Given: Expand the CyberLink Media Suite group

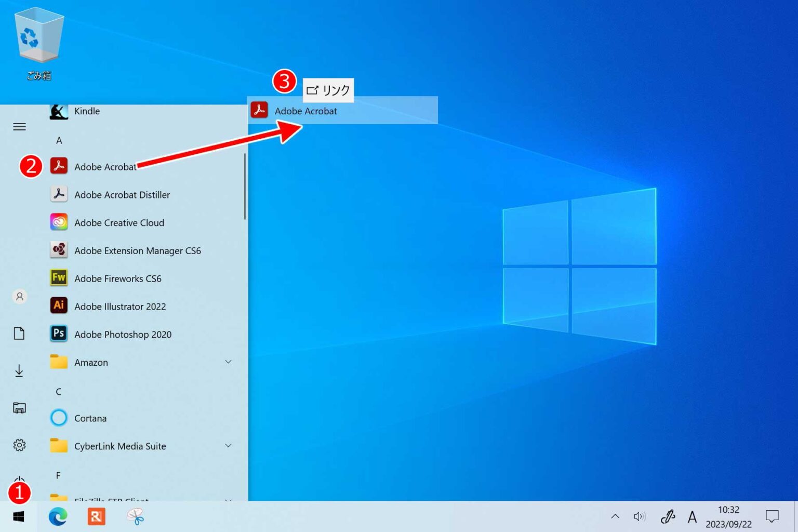Looking at the screenshot, I should pos(228,445).
